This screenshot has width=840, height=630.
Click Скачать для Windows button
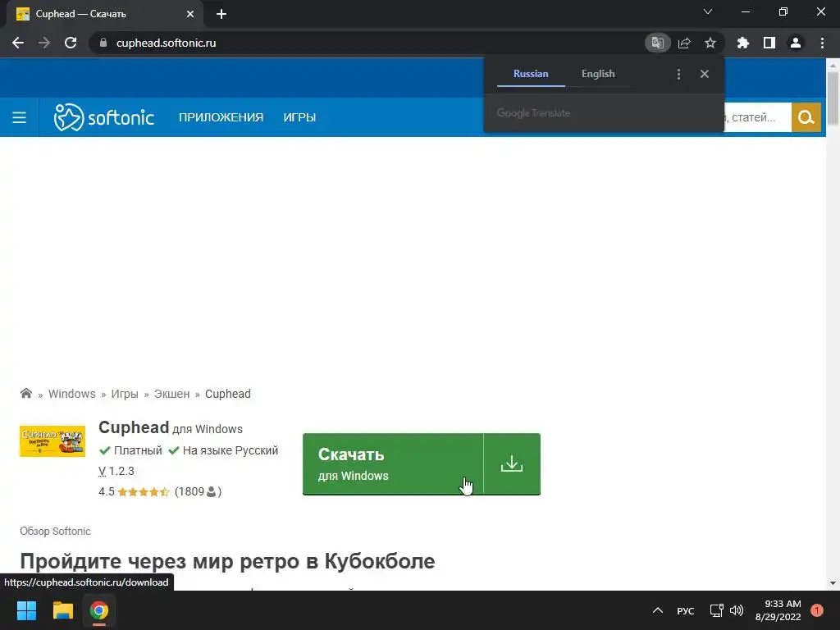point(393,464)
